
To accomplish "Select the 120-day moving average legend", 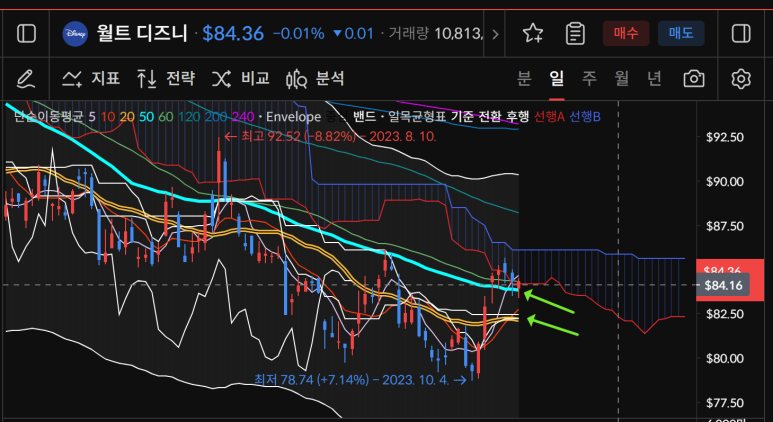I will [188, 117].
